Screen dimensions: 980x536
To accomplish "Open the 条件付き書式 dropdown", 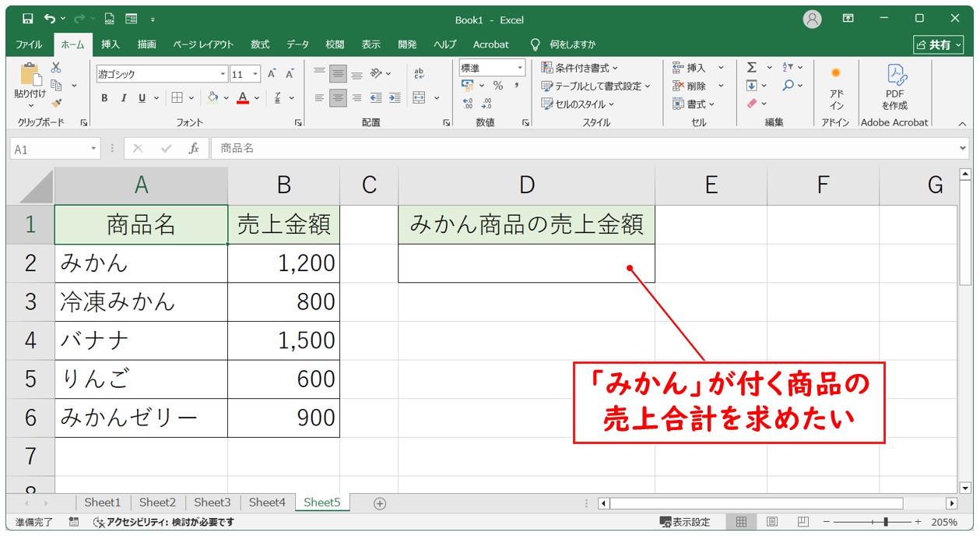I will click(x=580, y=69).
